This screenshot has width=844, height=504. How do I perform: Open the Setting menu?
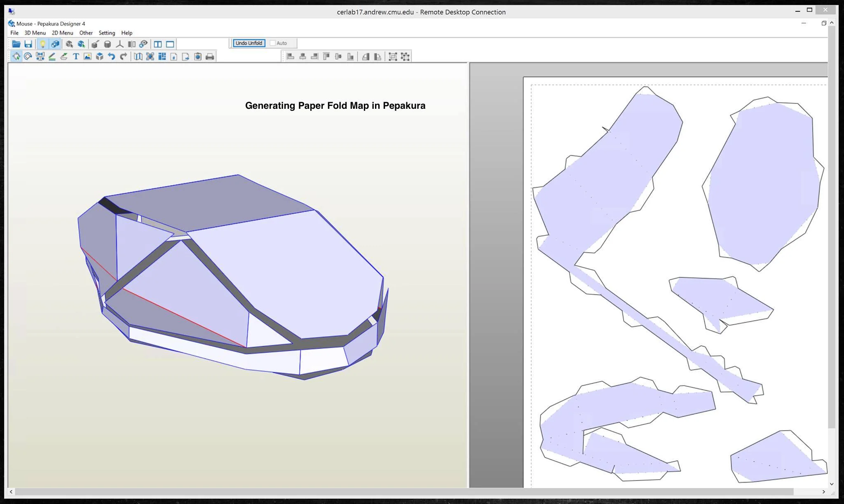coord(107,33)
